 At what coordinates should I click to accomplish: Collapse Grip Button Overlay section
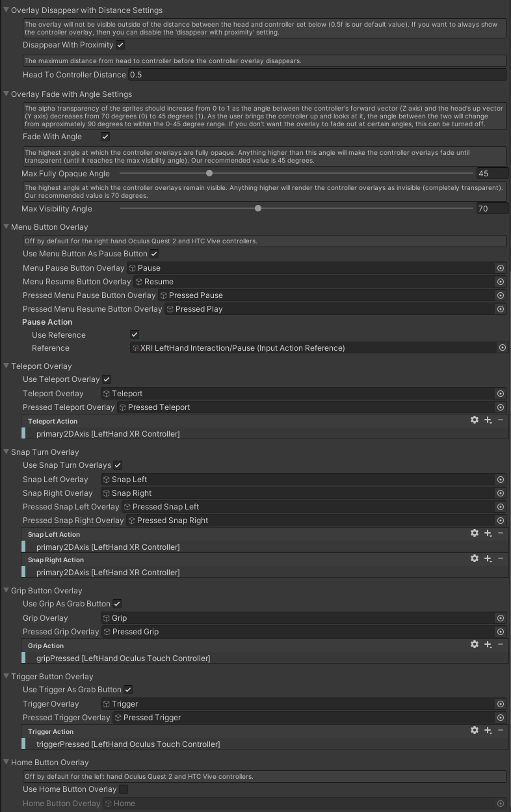[x=6, y=591]
